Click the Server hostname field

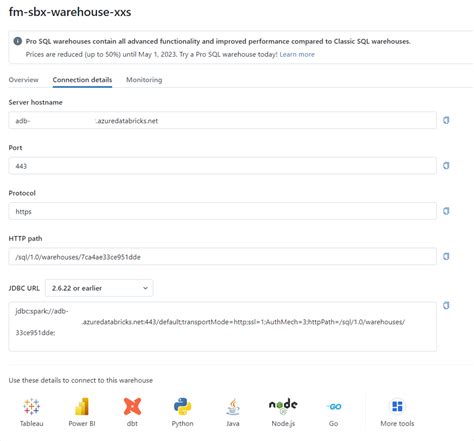pos(222,120)
